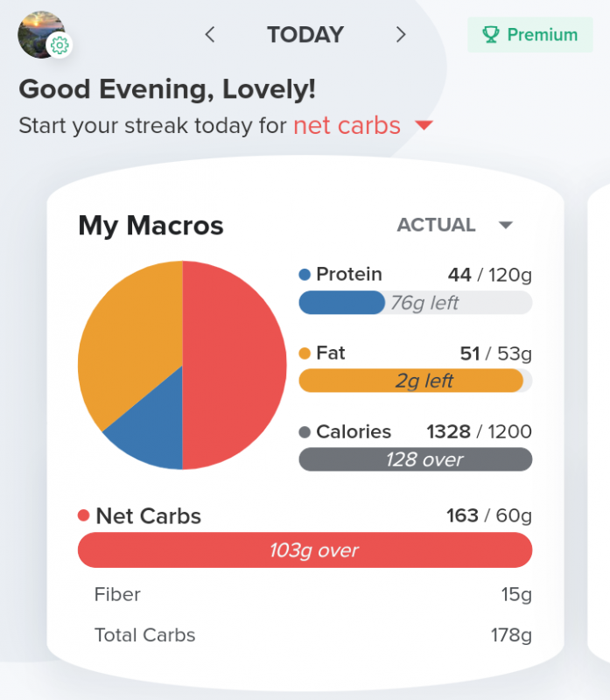The width and height of the screenshot is (610, 700).
Task: Click the red Net Carbs progress bar
Action: (x=305, y=551)
